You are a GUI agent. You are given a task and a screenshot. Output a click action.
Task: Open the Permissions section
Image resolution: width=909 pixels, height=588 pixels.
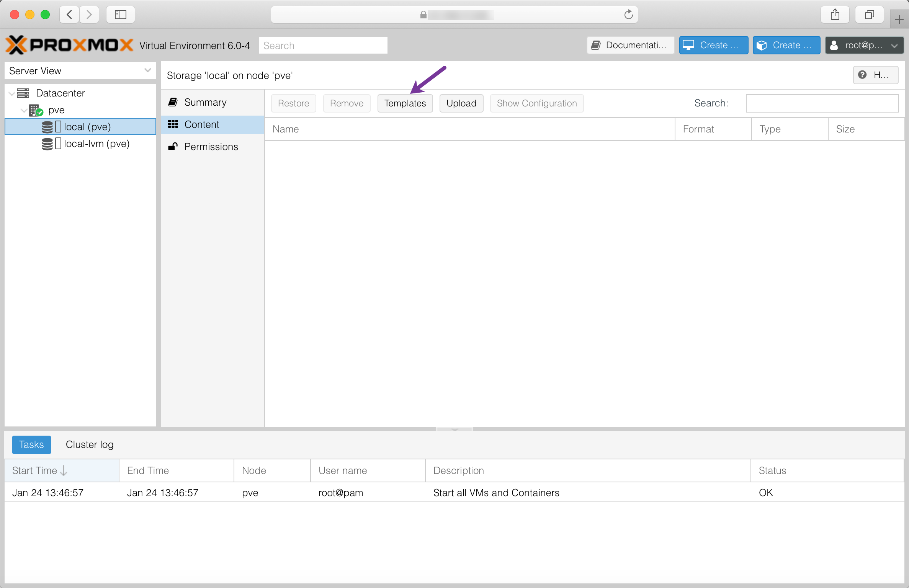[211, 147]
